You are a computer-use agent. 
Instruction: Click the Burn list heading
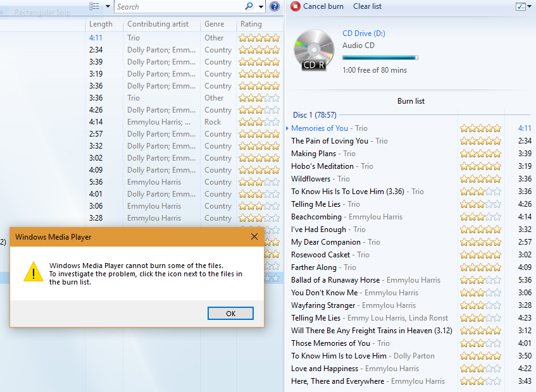pyautogui.click(x=411, y=101)
